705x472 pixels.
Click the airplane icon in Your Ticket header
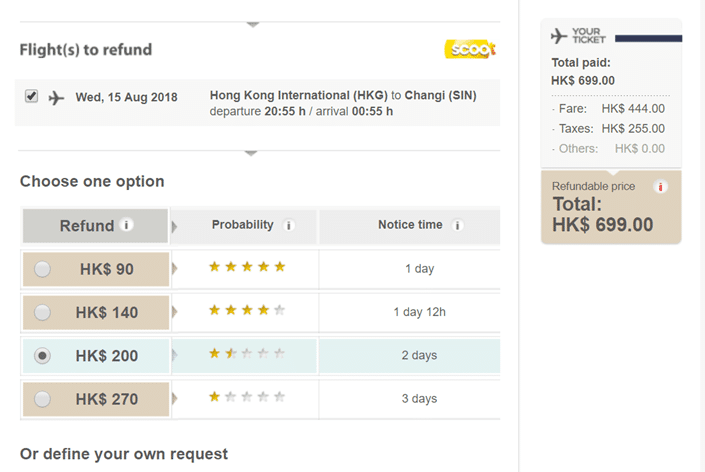tap(559, 37)
